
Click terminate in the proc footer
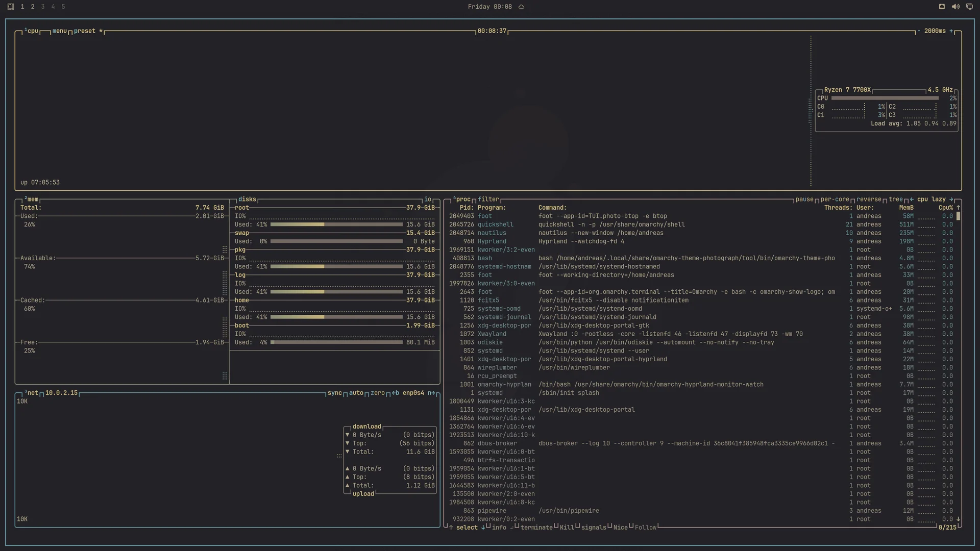[536, 528]
